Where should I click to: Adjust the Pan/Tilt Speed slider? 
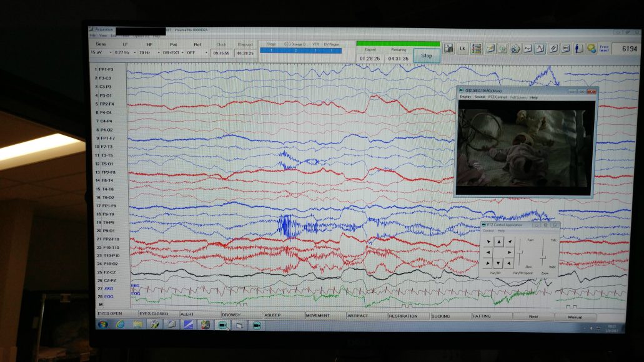[520, 252]
